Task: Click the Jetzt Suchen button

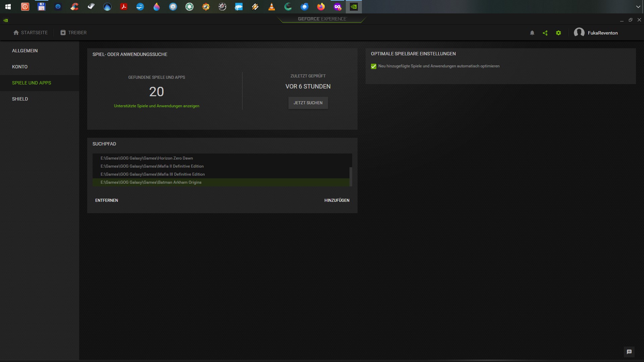Action: [308, 103]
